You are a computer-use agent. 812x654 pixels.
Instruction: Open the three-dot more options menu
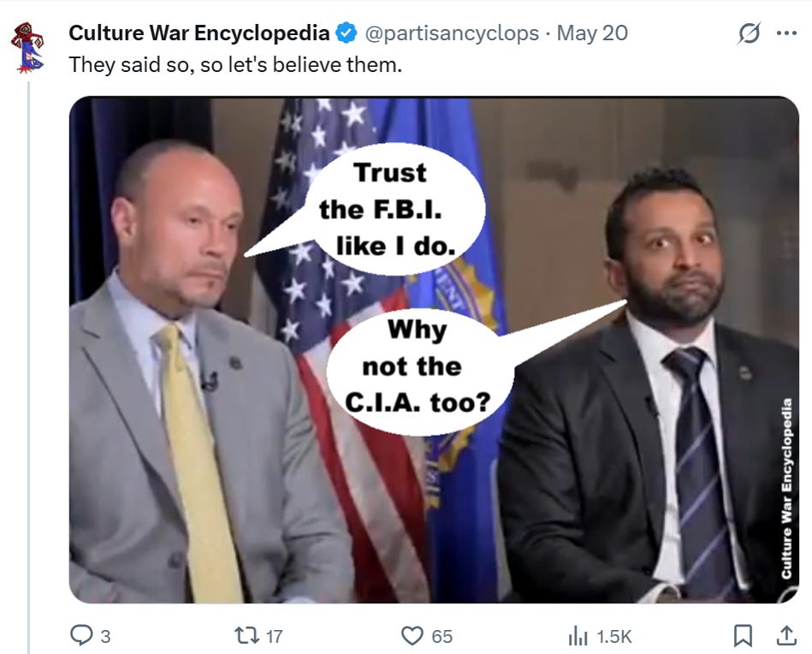(x=786, y=33)
